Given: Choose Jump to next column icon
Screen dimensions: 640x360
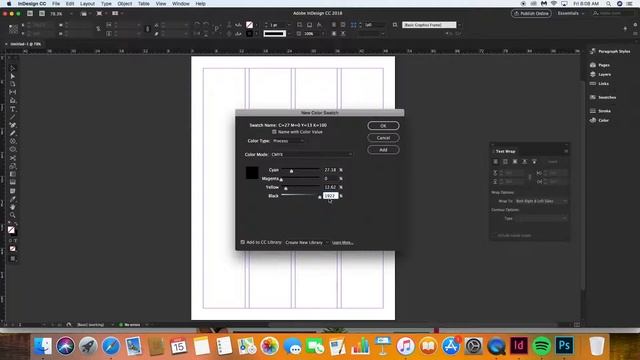Looking at the screenshot, I should click(x=534, y=162).
